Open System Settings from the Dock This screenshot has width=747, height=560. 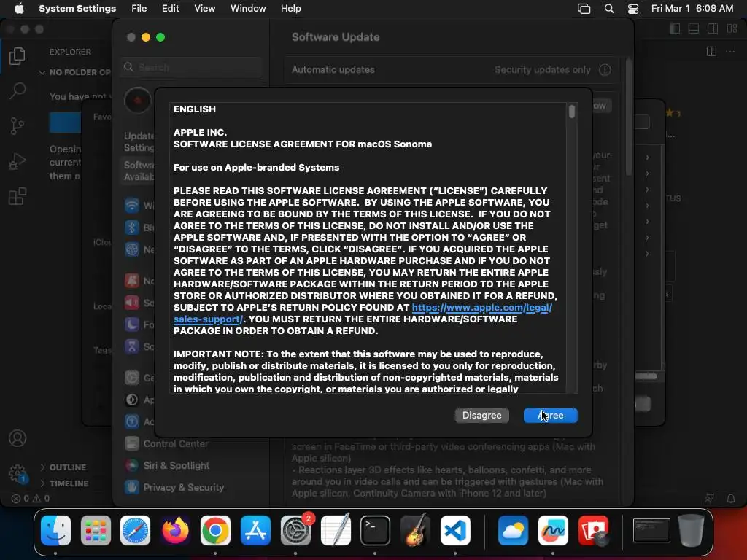click(295, 531)
